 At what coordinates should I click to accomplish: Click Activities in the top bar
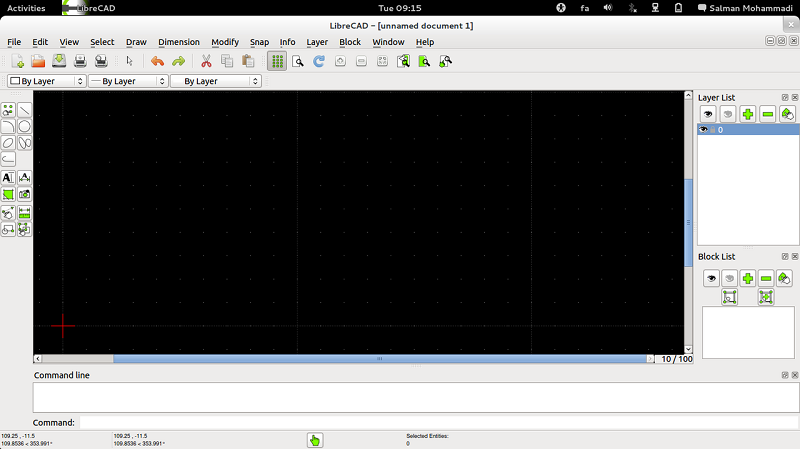click(26, 7)
